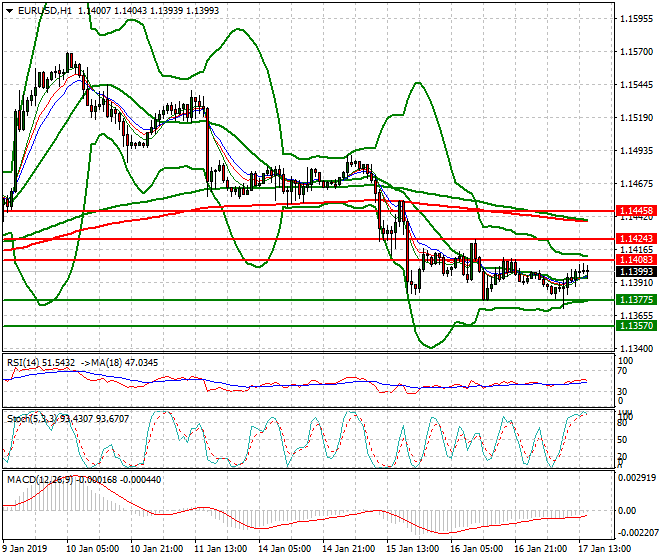660x560 pixels.
Task: Select the red 1.14083 price level tag
Action: point(636,260)
